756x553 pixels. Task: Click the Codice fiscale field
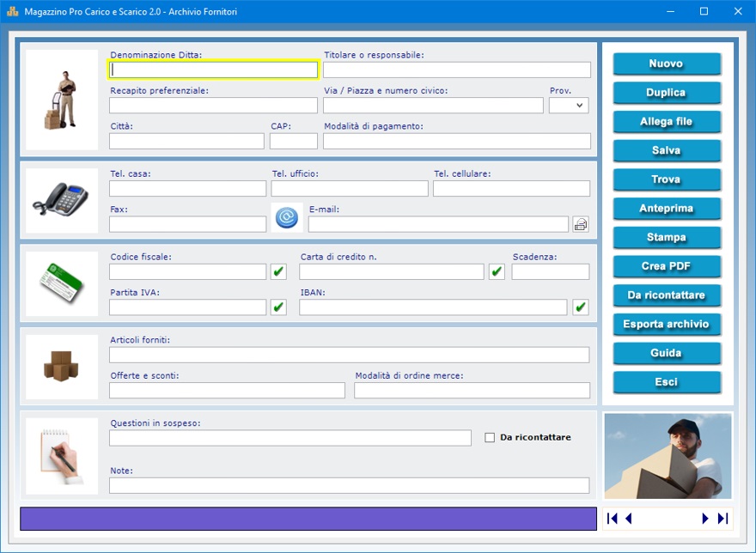pyautogui.click(x=187, y=271)
